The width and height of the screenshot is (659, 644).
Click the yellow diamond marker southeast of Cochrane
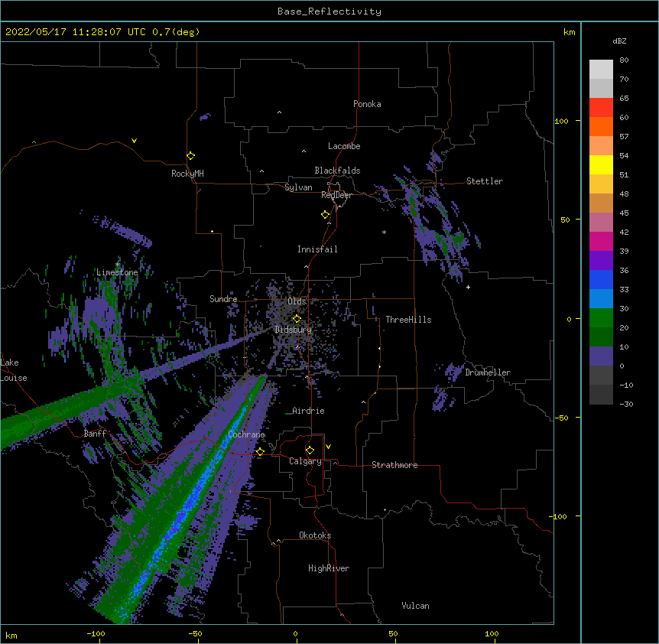click(260, 452)
